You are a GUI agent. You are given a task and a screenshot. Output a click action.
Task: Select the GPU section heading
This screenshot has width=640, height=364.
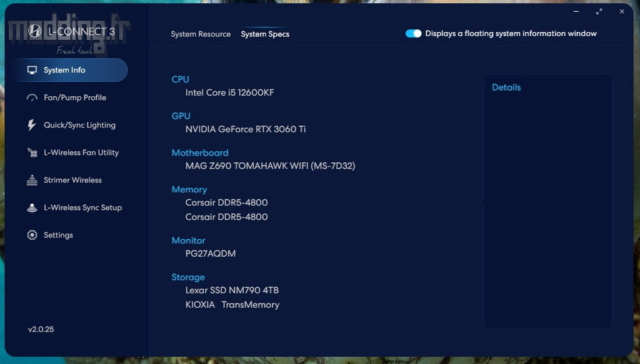click(x=181, y=116)
